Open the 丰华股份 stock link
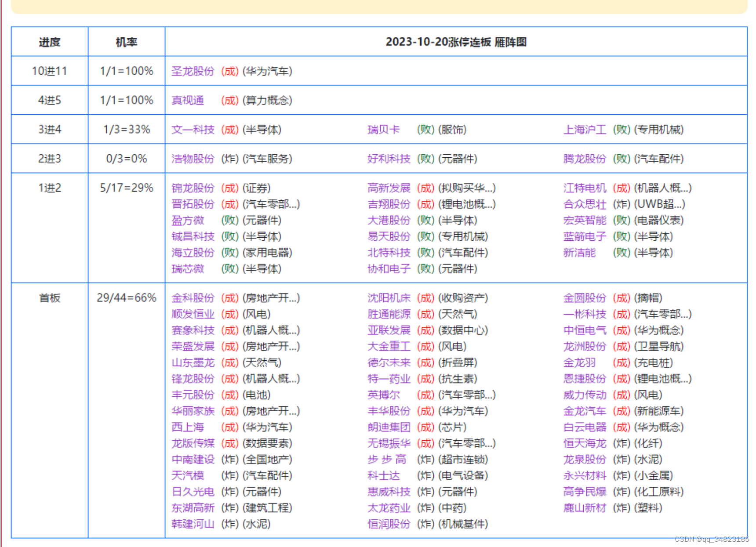The image size is (756, 547). 389,411
